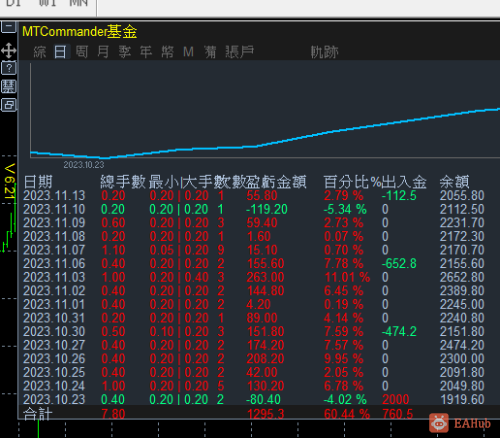Click the -119.20 loss amount
This screenshot has height=438, width=500.
pyautogui.click(x=267, y=209)
